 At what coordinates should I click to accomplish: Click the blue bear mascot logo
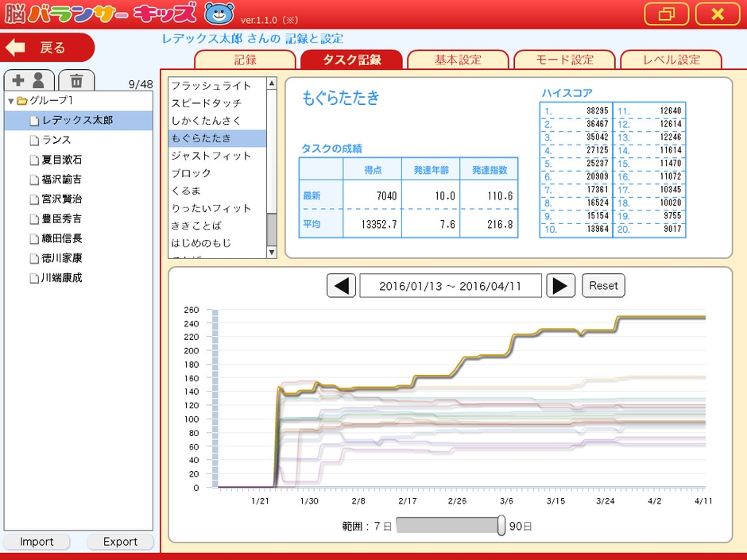[x=219, y=14]
